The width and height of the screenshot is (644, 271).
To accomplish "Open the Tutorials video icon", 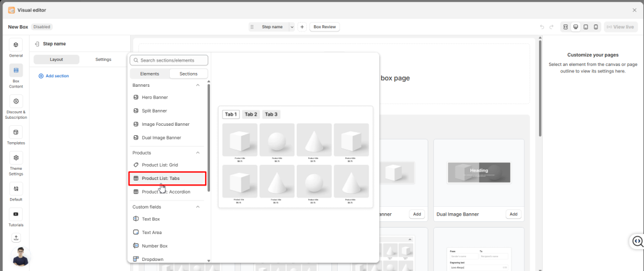I will 16,214.
